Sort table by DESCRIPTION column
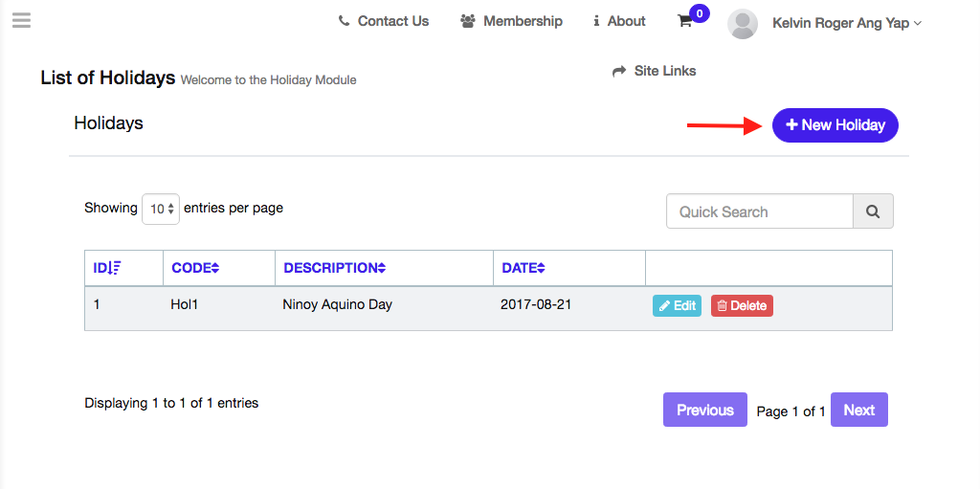Screen dimensions: 980x489 pyautogui.click(x=334, y=268)
